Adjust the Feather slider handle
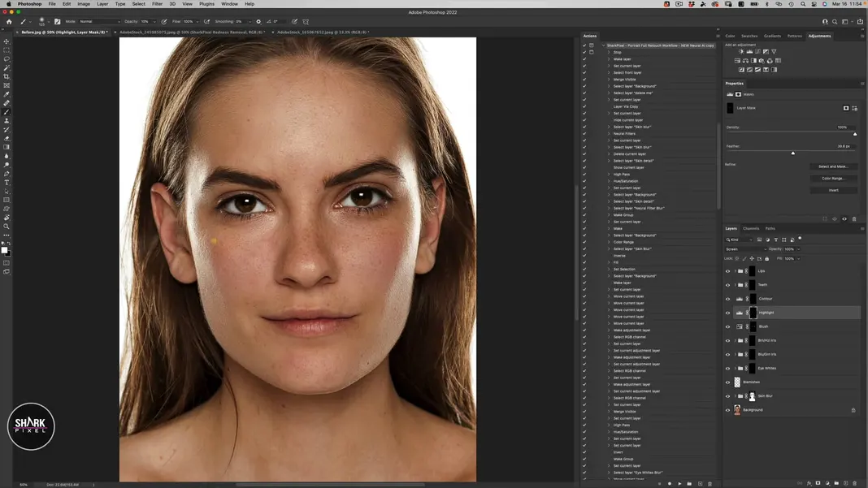Image resolution: width=868 pixels, height=488 pixels. point(792,153)
